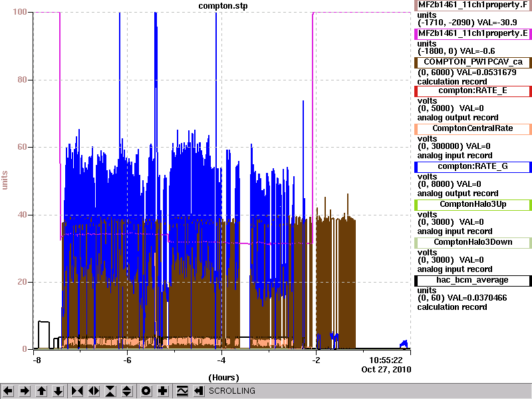Select the compton:RATE_G curve legend
The image size is (532, 399).
(473, 167)
